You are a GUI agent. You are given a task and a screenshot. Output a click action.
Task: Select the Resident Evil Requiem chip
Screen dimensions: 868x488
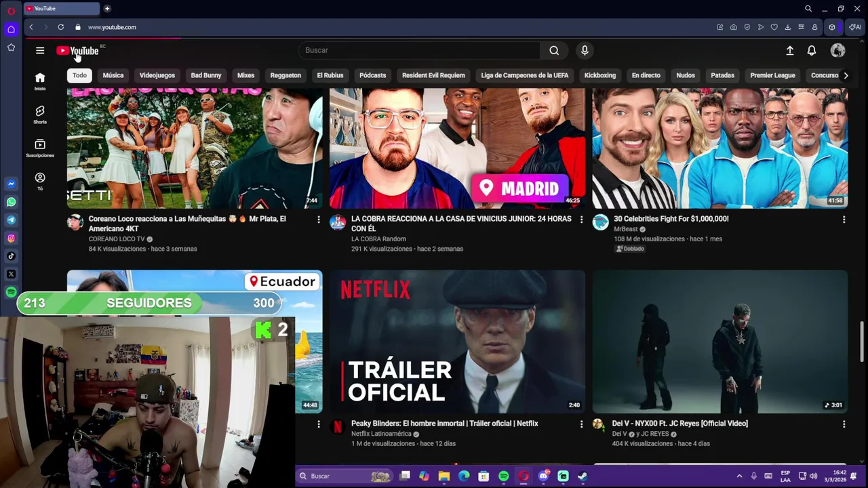click(433, 75)
